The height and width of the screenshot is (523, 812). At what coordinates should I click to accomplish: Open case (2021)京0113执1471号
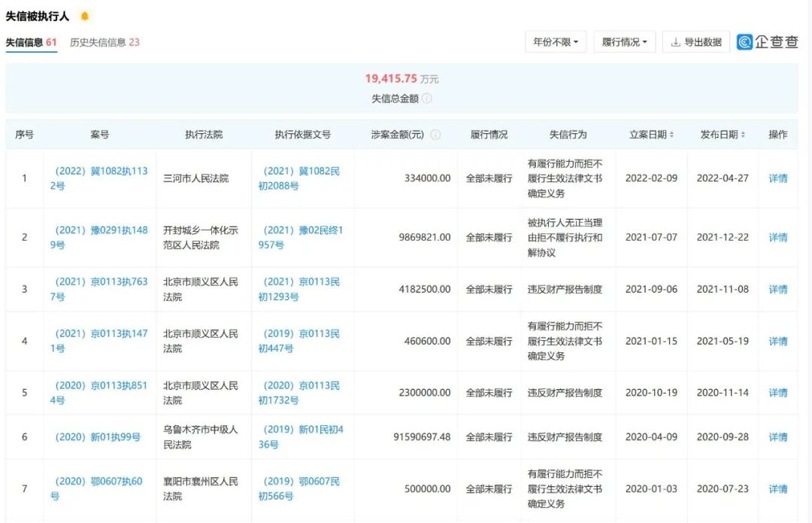click(99, 341)
